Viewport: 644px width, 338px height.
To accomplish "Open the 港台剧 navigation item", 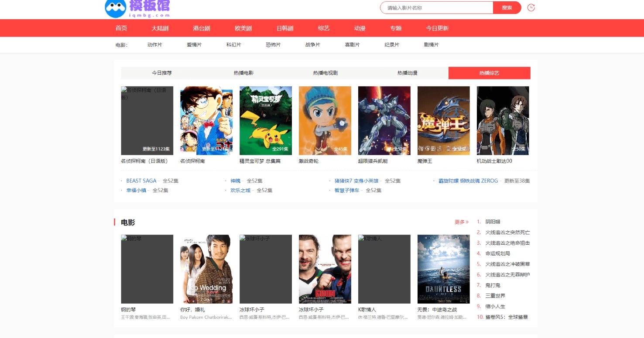I will pos(202,28).
